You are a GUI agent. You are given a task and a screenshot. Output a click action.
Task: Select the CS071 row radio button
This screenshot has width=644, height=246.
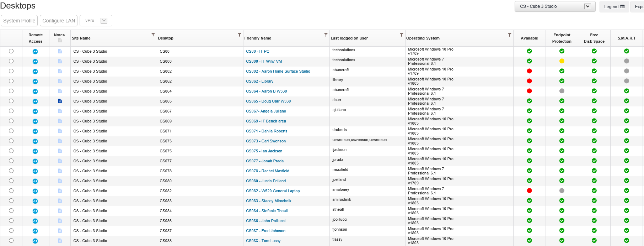pyautogui.click(x=11, y=131)
